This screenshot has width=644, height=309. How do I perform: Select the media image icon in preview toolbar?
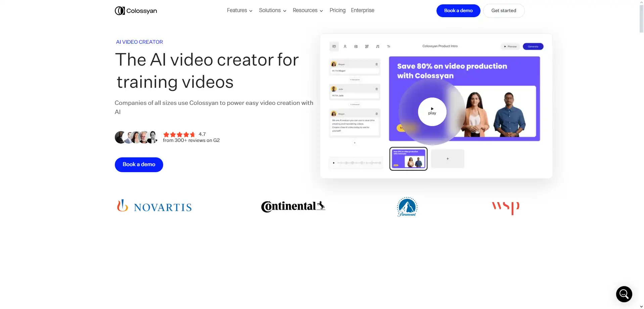pos(356,46)
